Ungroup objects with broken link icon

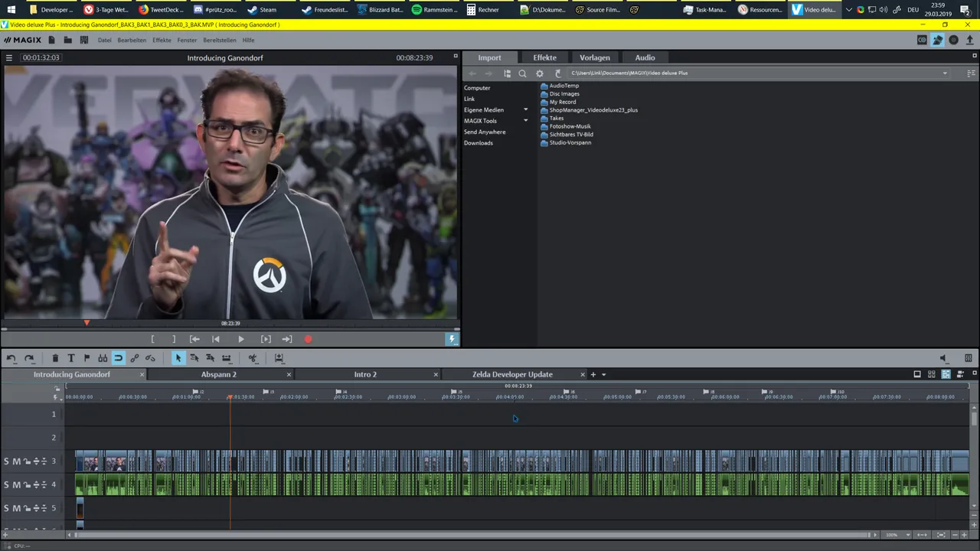[x=150, y=358]
